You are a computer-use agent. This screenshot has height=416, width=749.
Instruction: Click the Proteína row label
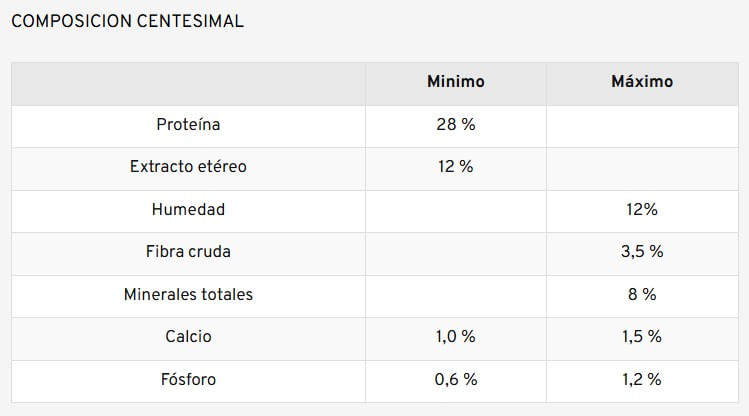[x=188, y=125]
